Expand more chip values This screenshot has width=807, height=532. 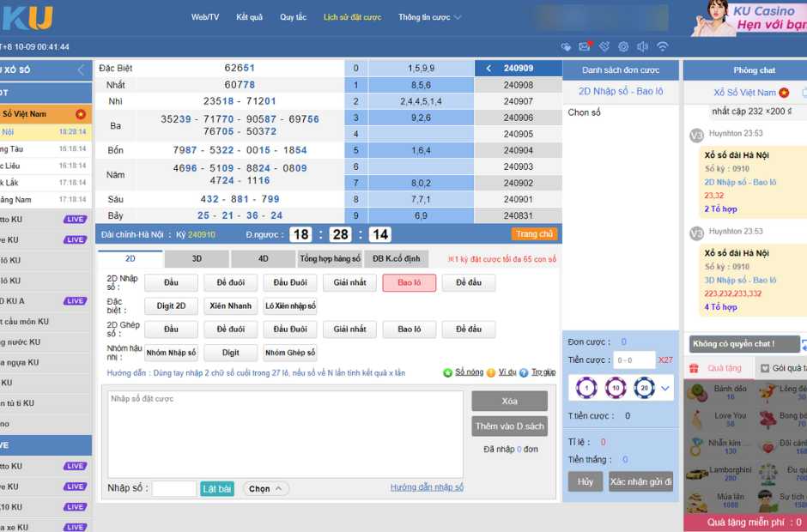[x=665, y=389]
